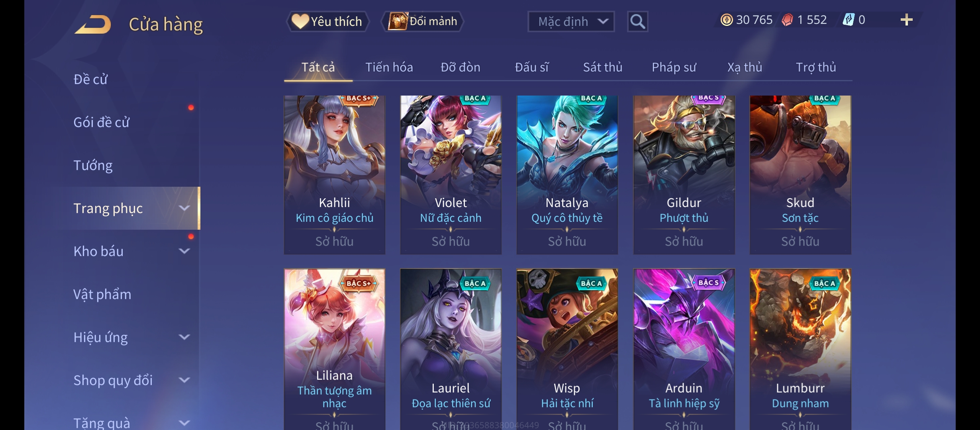Expand the Kho báu submenu chevron
This screenshot has width=980, height=430.
tap(184, 251)
